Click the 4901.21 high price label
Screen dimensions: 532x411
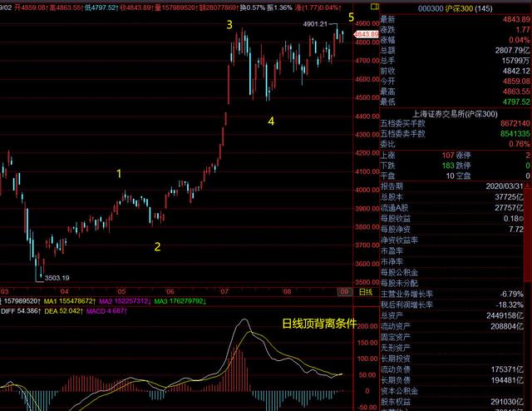pyautogui.click(x=315, y=24)
